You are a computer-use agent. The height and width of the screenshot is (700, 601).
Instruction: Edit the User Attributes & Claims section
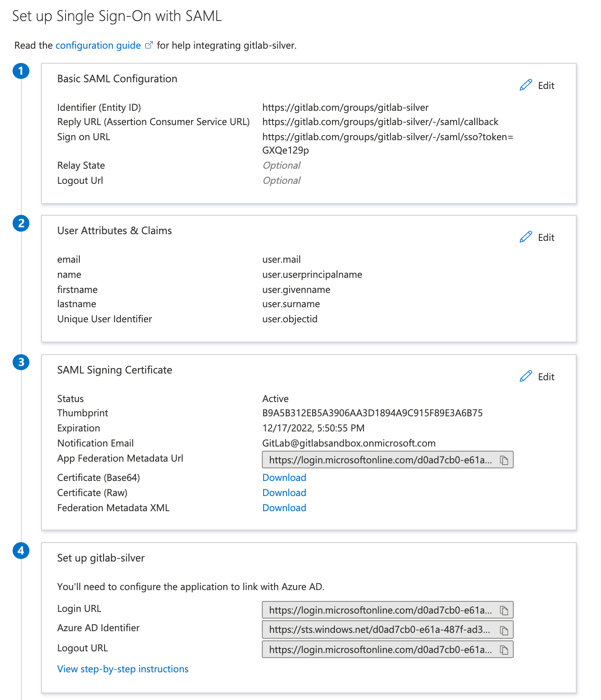pos(538,237)
